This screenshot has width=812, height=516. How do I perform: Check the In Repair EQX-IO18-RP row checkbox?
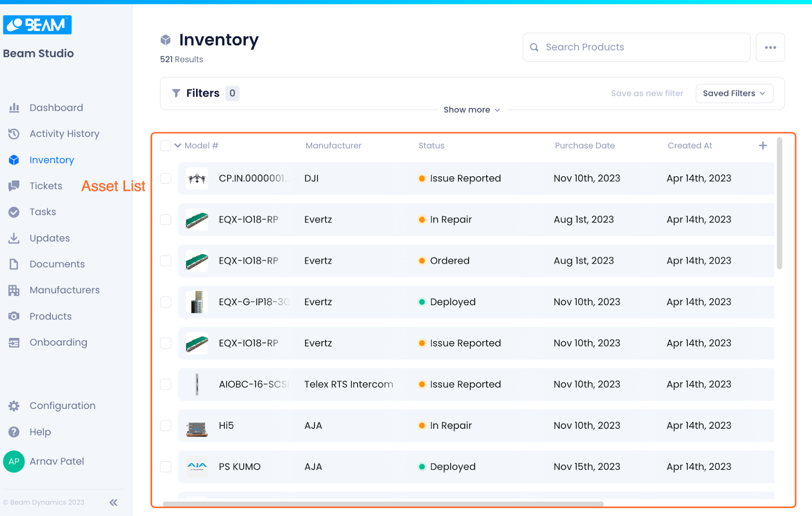click(x=165, y=219)
